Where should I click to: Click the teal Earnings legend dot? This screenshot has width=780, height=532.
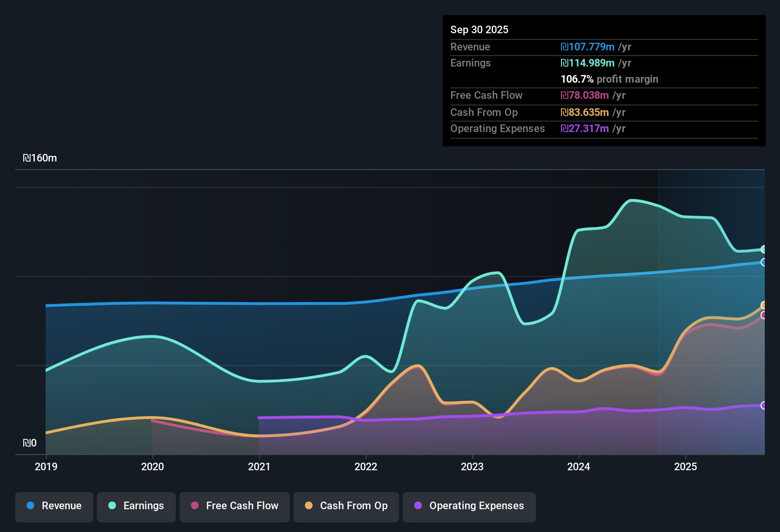pyautogui.click(x=111, y=506)
